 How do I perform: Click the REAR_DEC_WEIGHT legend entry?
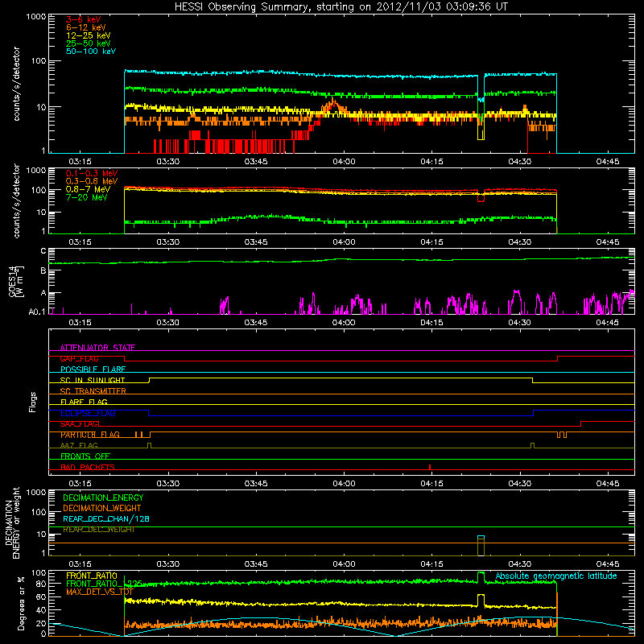pyautogui.click(x=98, y=530)
